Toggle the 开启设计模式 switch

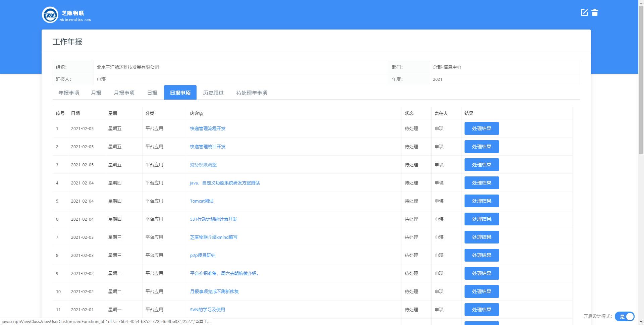(x=625, y=316)
